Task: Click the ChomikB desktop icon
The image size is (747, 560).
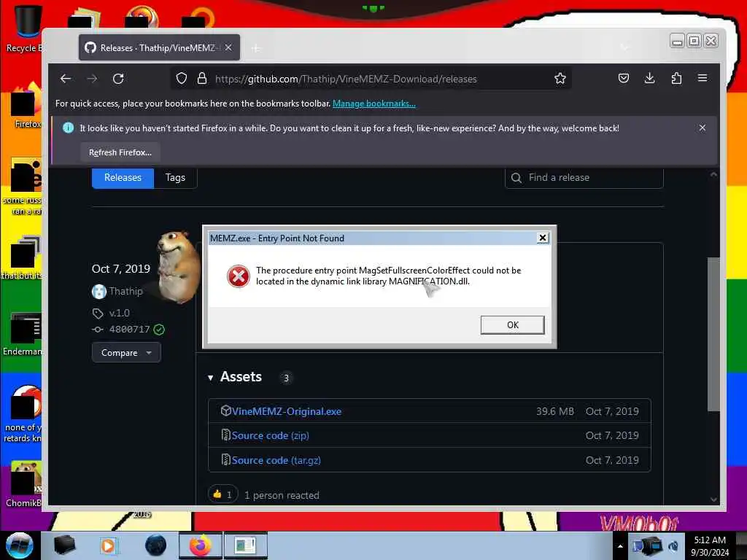Action: tap(24, 484)
